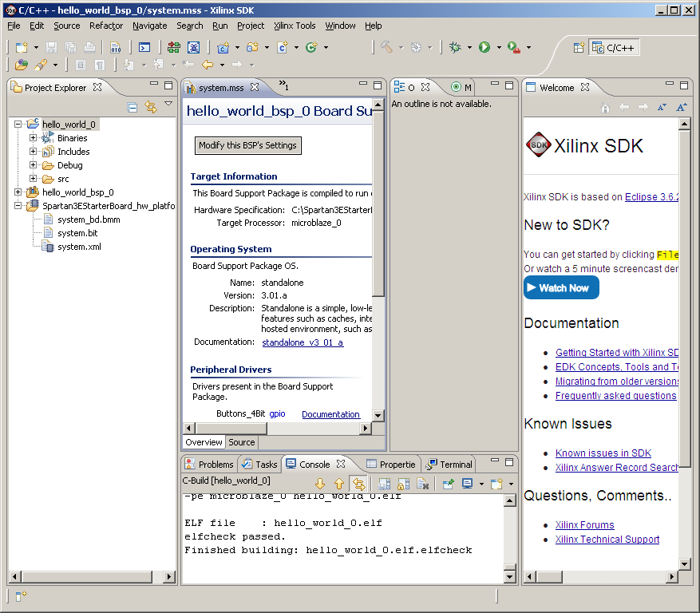
Task: Launch the shell console toolbar icon
Action: (x=144, y=47)
